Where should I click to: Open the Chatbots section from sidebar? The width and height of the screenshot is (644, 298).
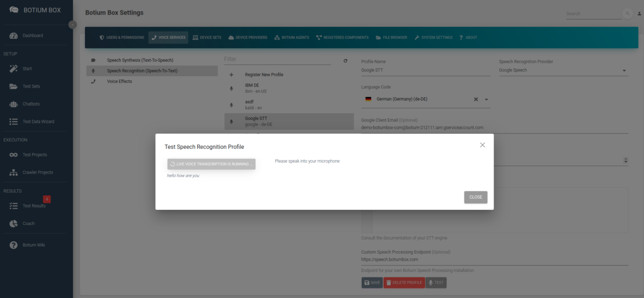pyautogui.click(x=32, y=104)
